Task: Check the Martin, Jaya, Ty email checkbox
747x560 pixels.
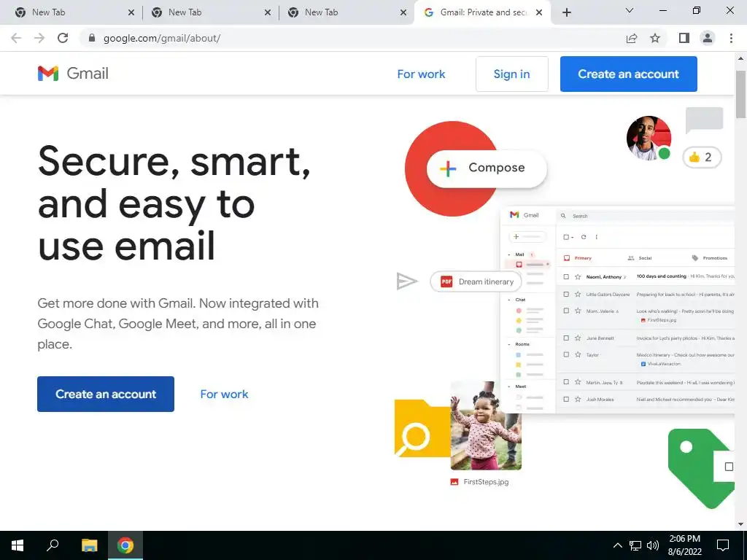Action: click(x=566, y=382)
